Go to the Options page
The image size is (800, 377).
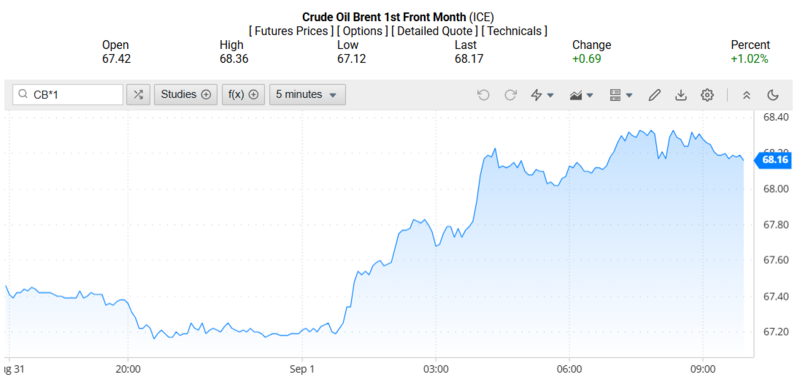coord(362,31)
